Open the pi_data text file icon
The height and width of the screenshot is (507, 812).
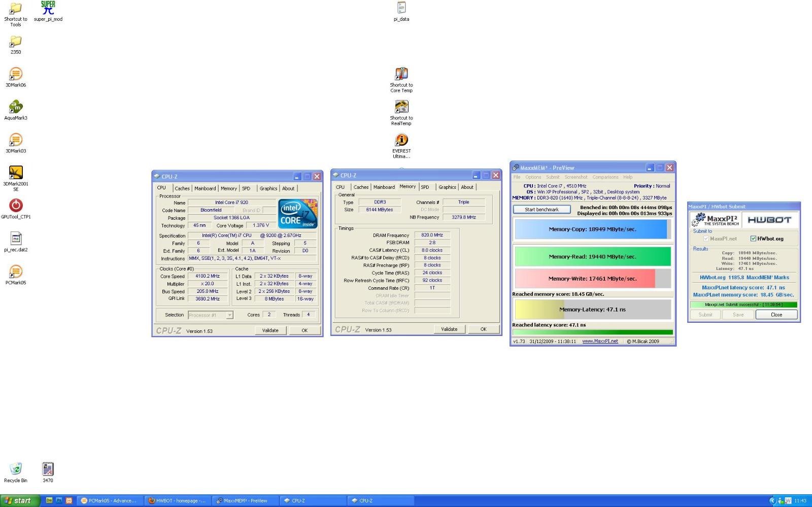(401, 8)
